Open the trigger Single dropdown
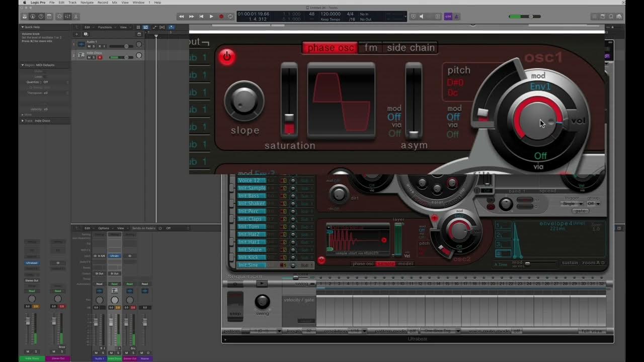 [573, 204]
